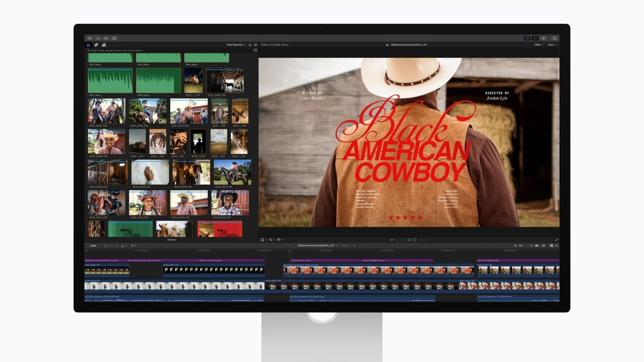Click the overwrite clip icon in timeline toolbar
The image size is (644, 362).
[x=122, y=245]
